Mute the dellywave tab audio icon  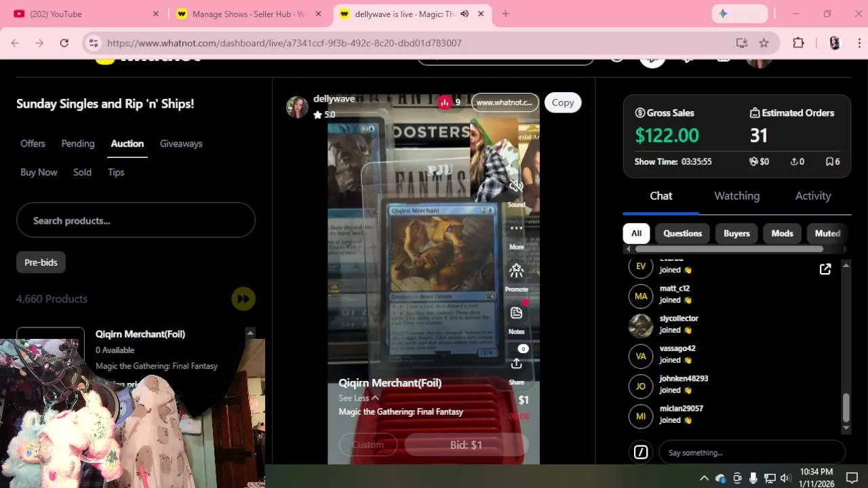(x=465, y=14)
